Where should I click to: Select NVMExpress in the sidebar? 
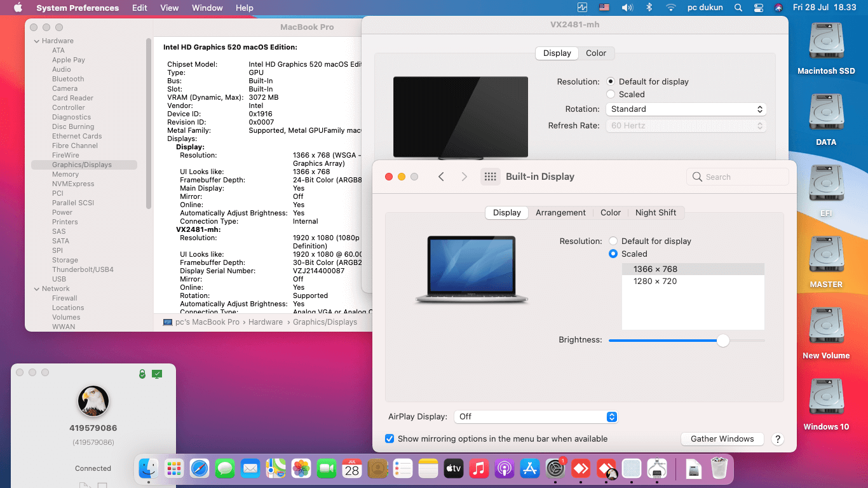coord(73,184)
